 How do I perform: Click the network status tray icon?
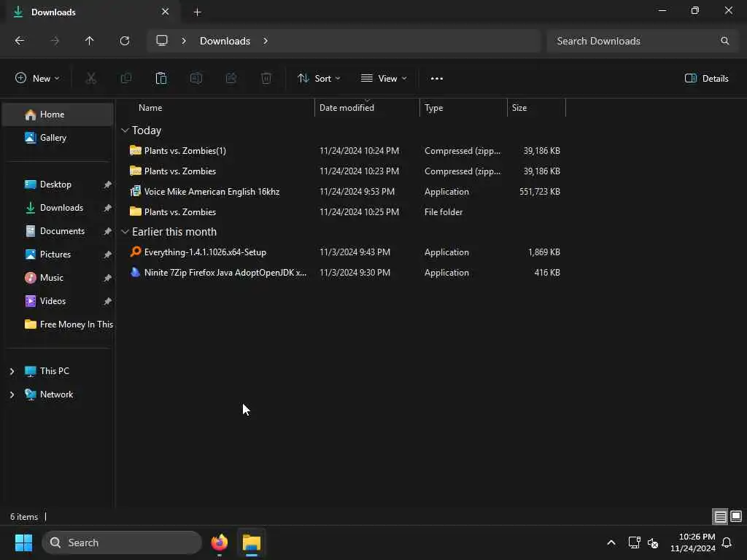pyautogui.click(x=634, y=542)
